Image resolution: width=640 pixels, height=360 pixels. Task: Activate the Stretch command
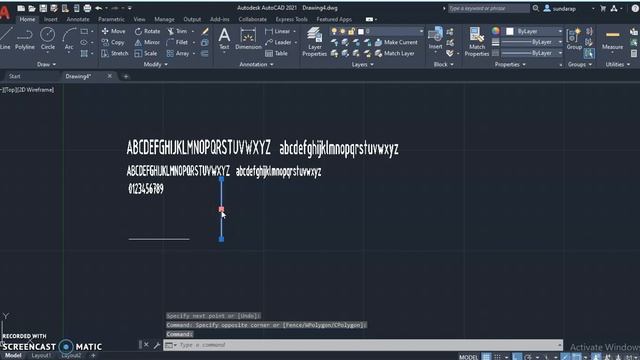pyautogui.click(x=115, y=53)
